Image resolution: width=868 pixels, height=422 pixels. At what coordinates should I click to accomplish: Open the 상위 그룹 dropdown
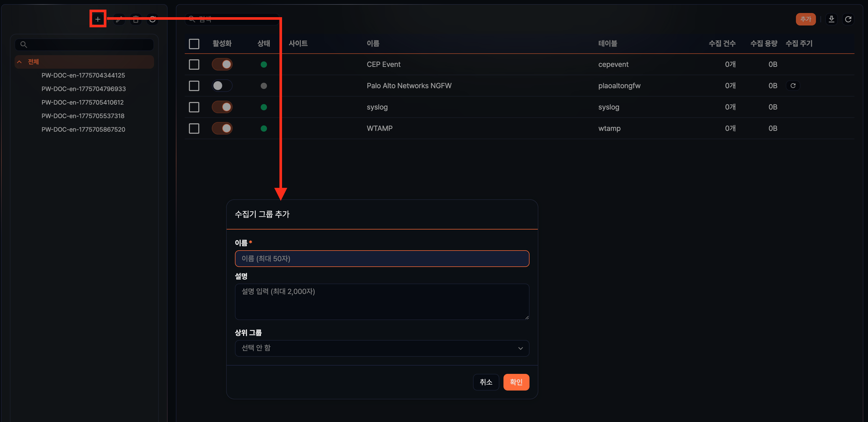382,348
